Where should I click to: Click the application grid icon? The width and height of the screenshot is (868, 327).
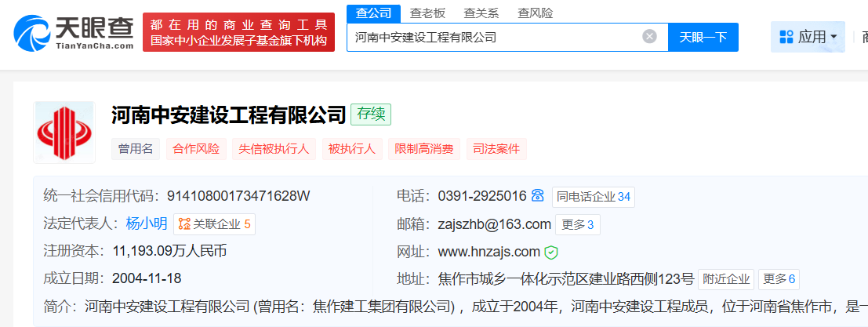tap(786, 37)
